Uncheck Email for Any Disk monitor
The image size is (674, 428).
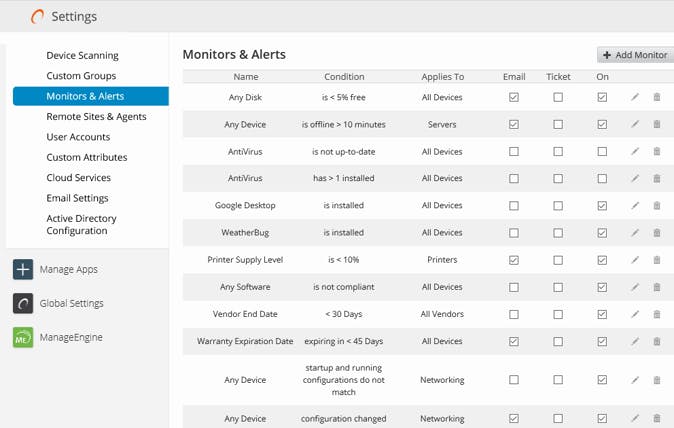click(514, 97)
